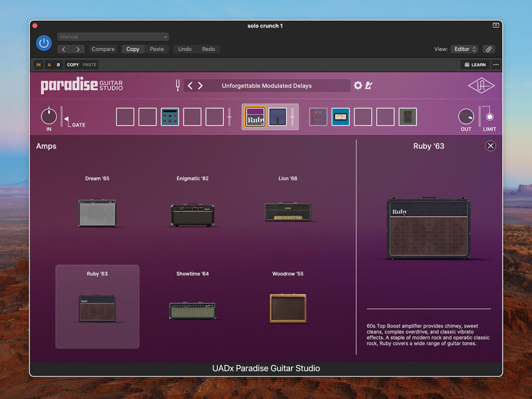Viewport: 532px width, 399px height.
Task: Click the Amps section heading
Action: [46, 146]
